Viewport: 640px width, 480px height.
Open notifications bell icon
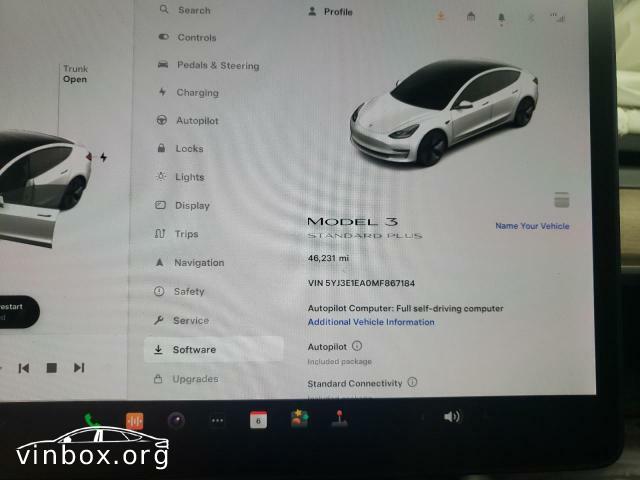501,18
